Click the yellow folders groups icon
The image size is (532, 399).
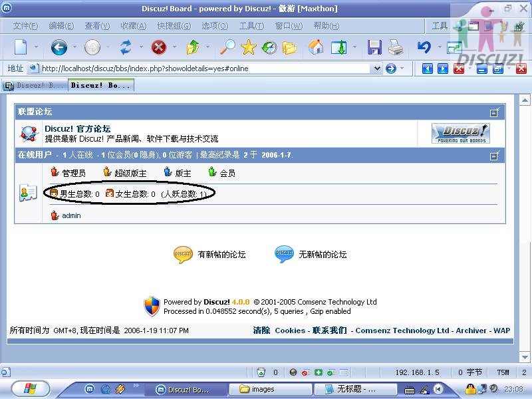(289, 48)
